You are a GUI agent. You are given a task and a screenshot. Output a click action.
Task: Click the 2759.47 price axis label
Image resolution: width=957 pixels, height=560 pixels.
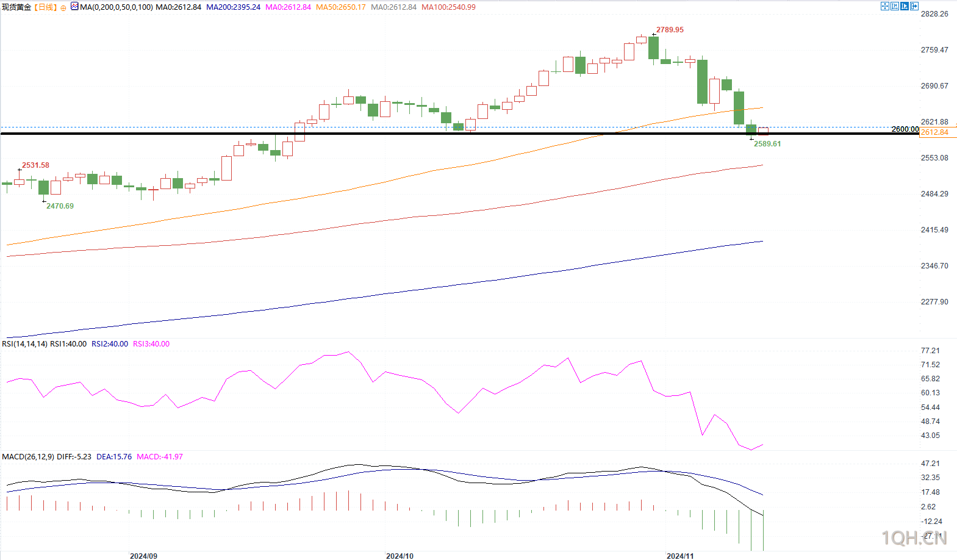click(934, 50)
